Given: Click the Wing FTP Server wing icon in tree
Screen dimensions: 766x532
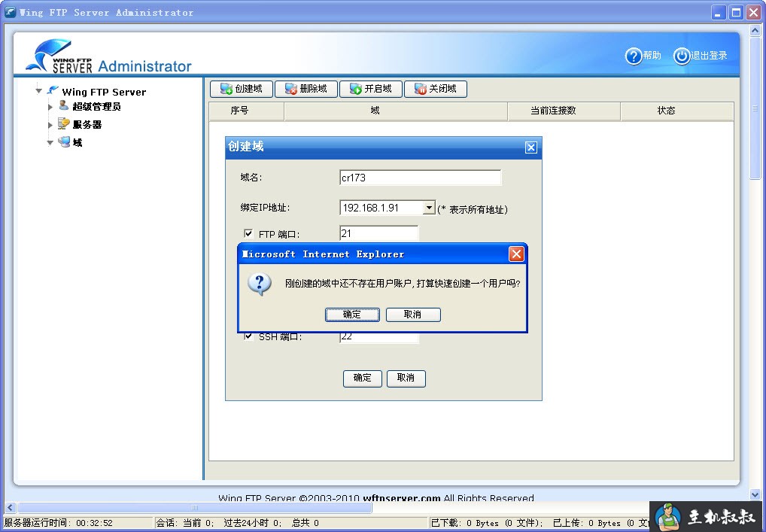Looking at the screenshot, I should [53, 90].
